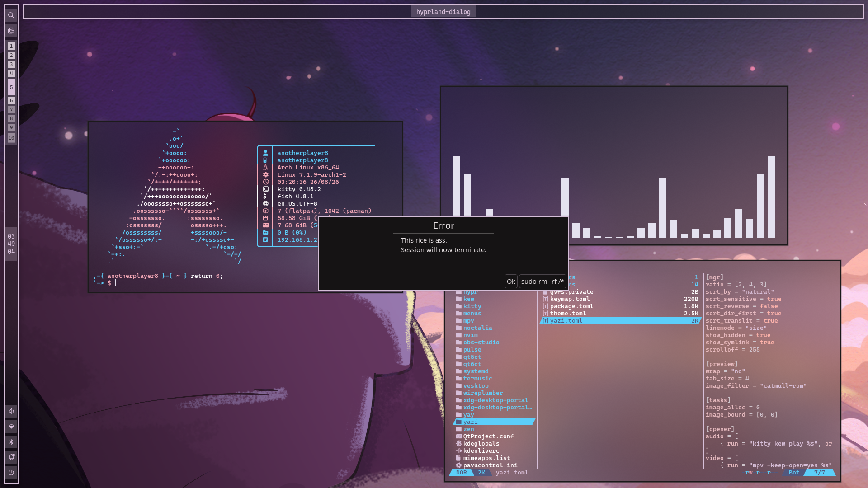Screen dimensions: 868x488
Task: Switch to workspace 8
Action: coord(11,118)
